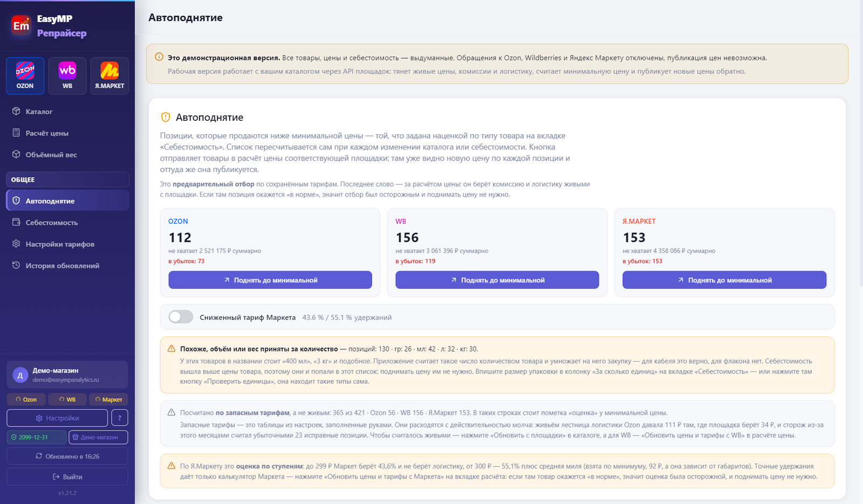Click the ОБЩЕЕ section header

click(67, 179)
